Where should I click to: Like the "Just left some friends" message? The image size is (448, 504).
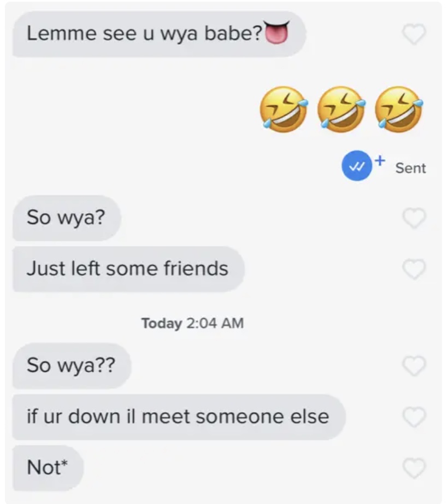tap(414, 269)
